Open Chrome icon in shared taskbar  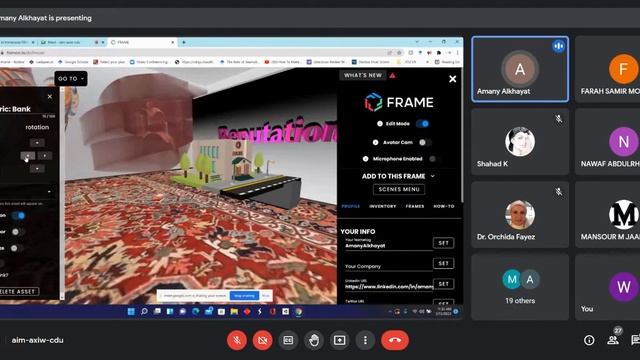pos(298,311)
